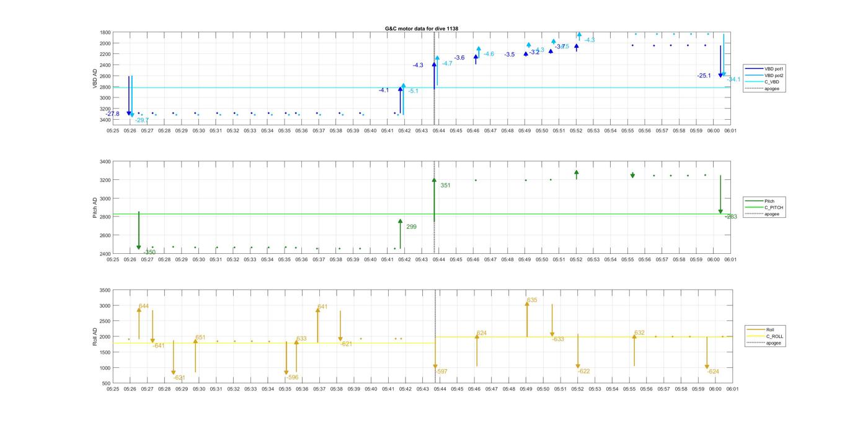The height and width of the screenshot is (430, 868).
Task: Click the 'Pitch AD' y-axis label
Action: (95, 207)
